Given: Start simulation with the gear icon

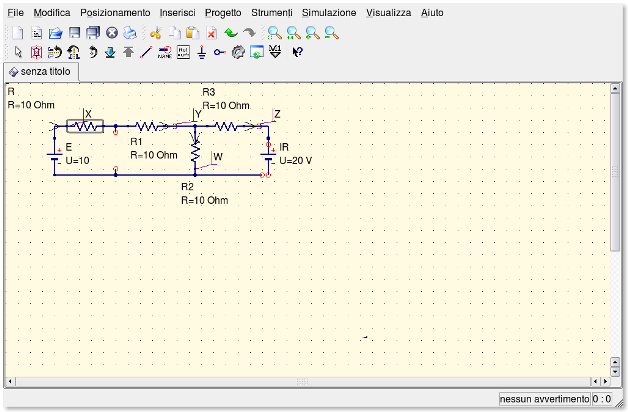Looking at the screenshot, I should point(238,52).
